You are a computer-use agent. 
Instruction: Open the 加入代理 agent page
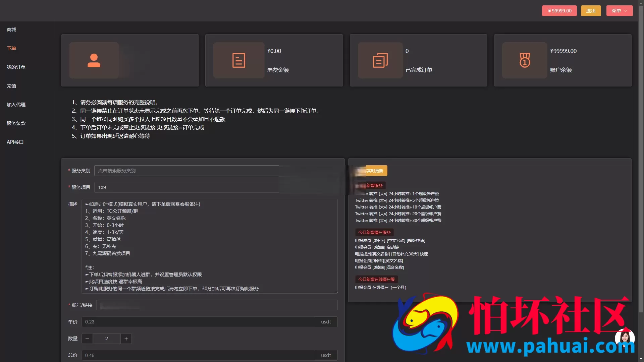(x=16, y=105)
